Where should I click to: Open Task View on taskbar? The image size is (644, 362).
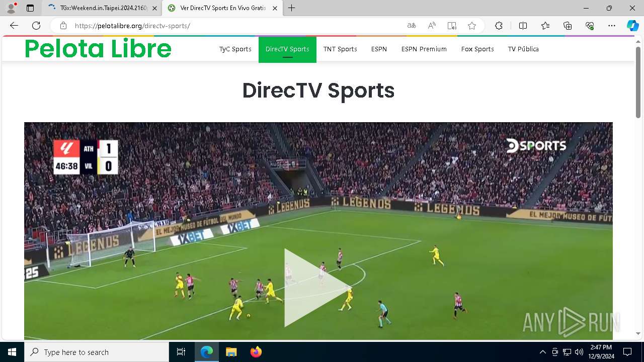181,352
